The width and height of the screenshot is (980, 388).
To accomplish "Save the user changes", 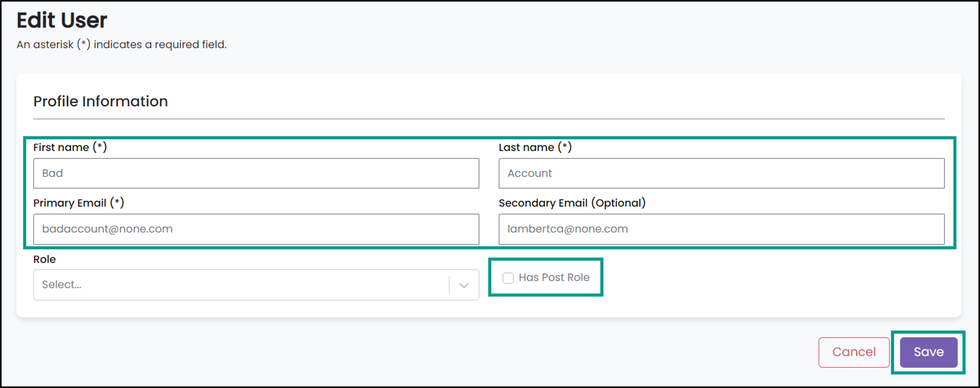I will click(x=928, y=352).
